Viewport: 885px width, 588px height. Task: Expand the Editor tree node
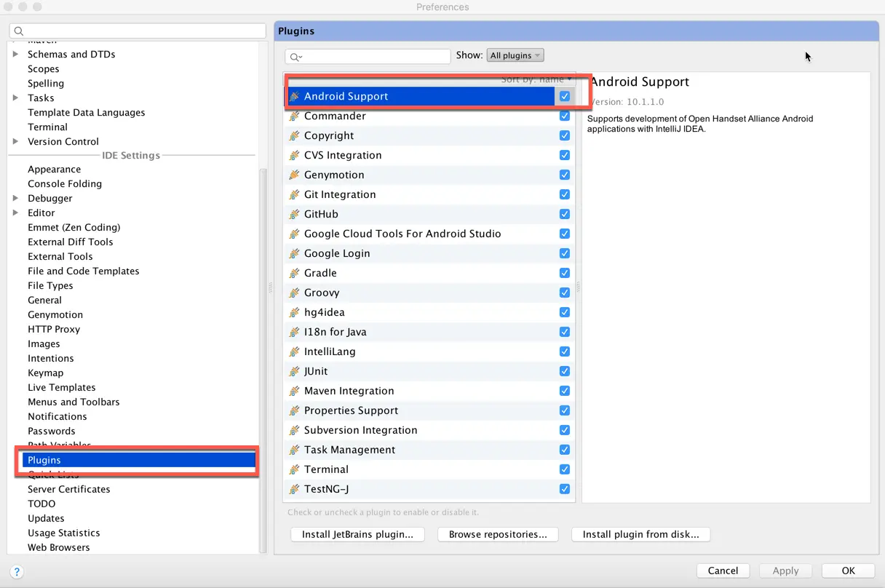point(15,212)
